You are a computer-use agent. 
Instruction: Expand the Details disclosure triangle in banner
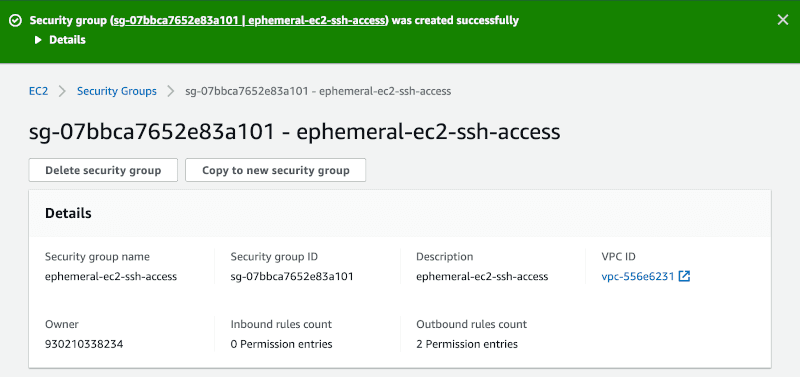[x=38, y=40]
